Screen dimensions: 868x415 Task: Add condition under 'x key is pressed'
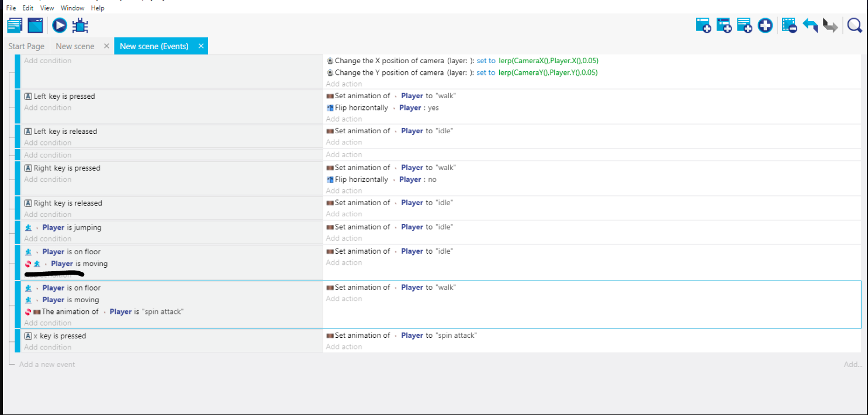47,347
